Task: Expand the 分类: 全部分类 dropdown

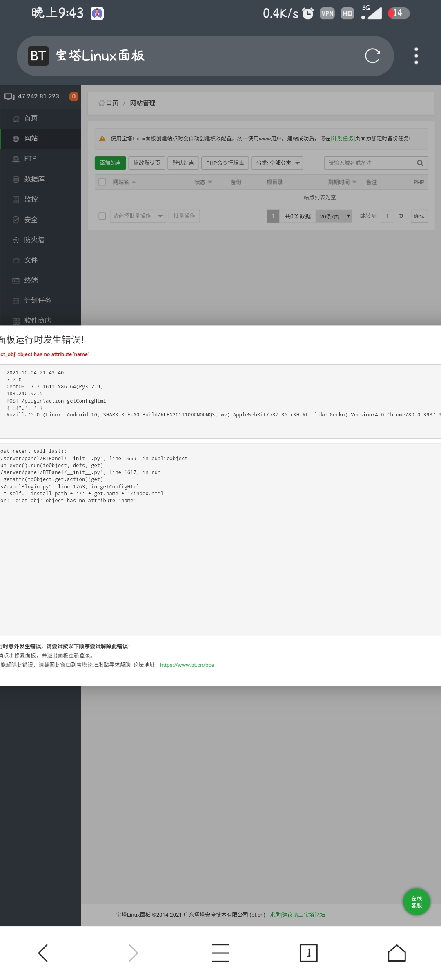Action: tap(277, 163)
